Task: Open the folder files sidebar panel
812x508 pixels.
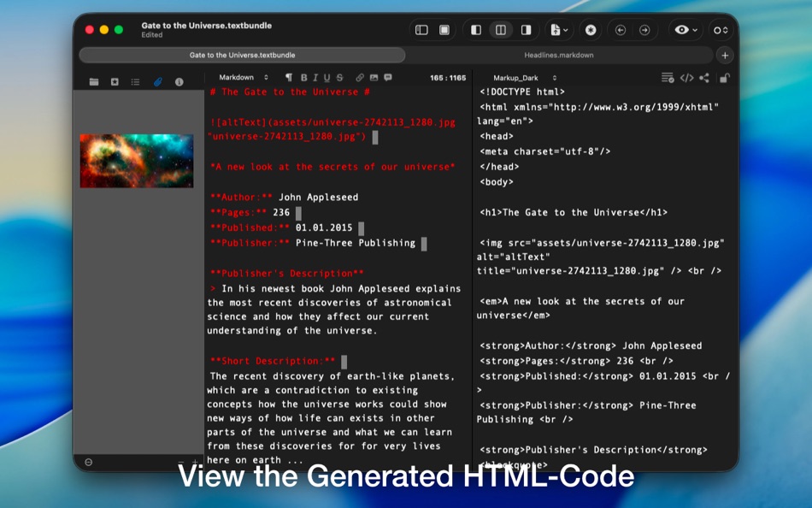Action: pos(94,82)
